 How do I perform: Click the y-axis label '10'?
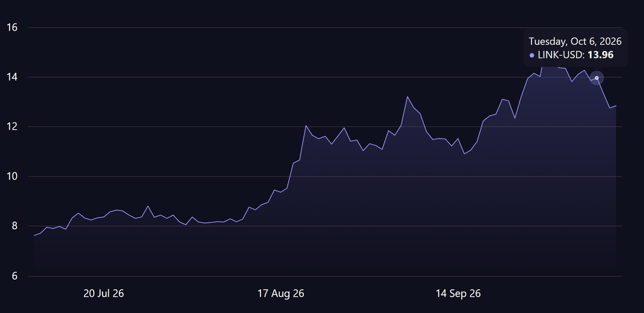coord(12,177)
